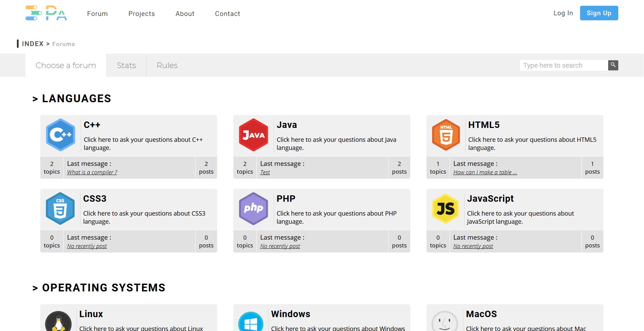Screen dimensions: 644x331
Task: Open the Contact nav item
Action: coord(228,14)
